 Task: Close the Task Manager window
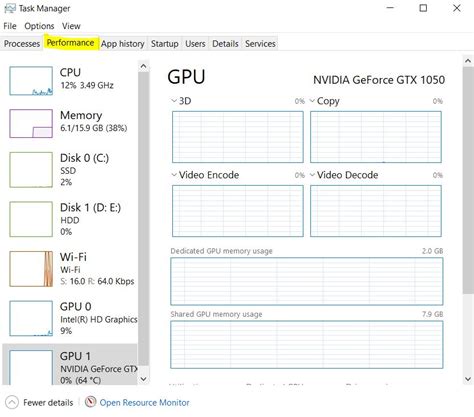(x=457, y=8)
